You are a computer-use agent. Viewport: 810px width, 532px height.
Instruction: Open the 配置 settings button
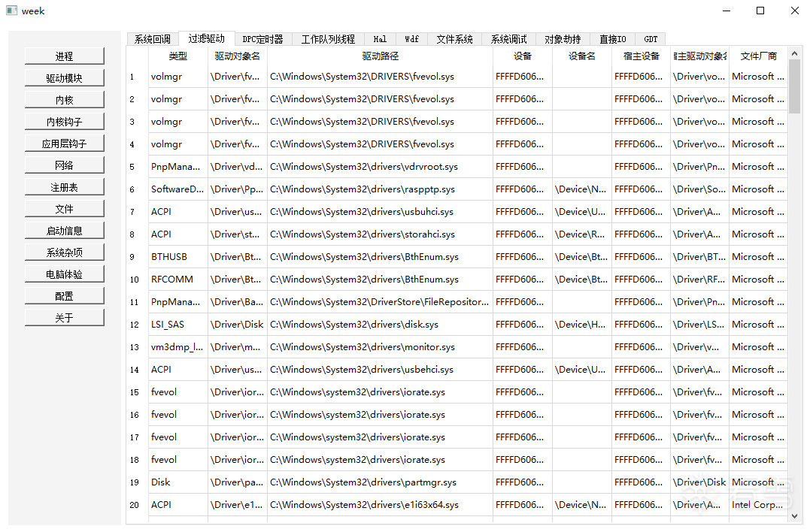[x=64, y=296]
